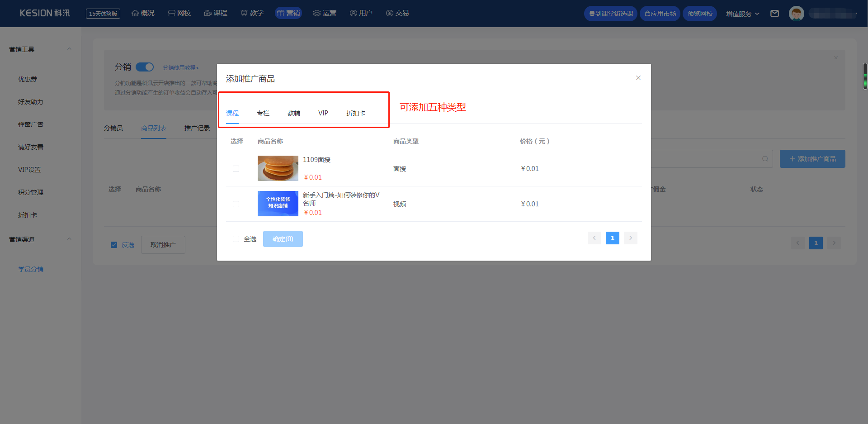Click the page scrollbar
This screenshot has width=868, height=424.
865,76
